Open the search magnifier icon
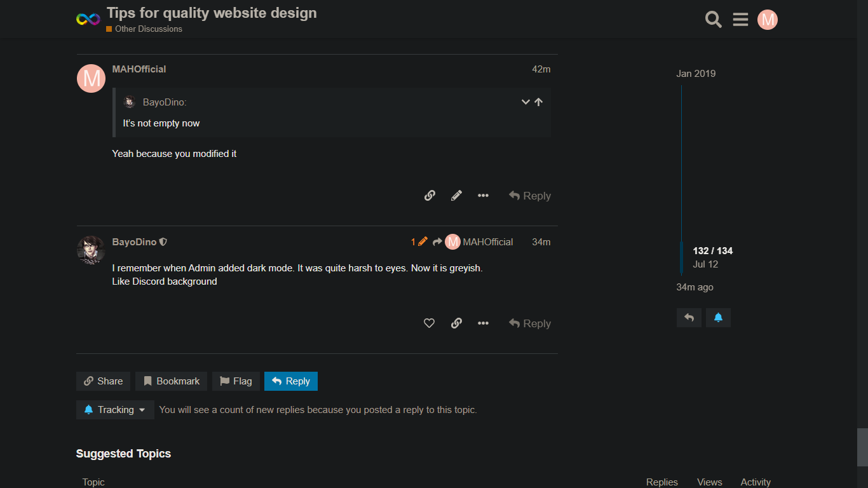The image size is (868, 488). 713,20
